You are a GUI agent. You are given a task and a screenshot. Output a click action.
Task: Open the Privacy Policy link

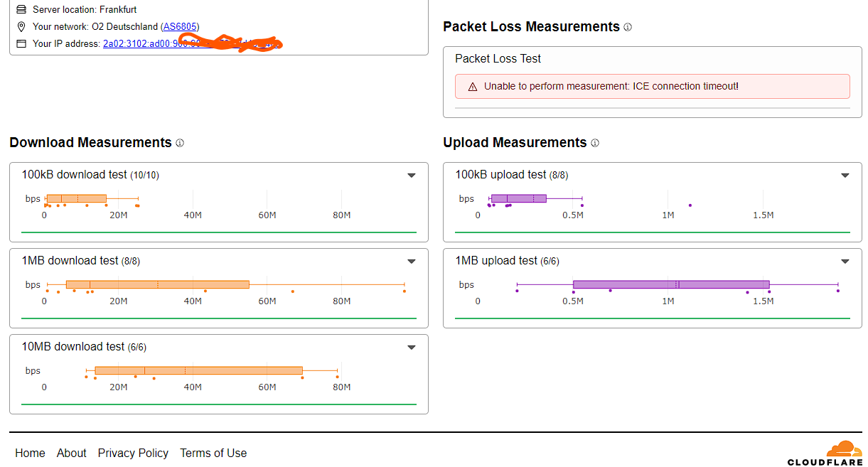[x=134, y=453]
